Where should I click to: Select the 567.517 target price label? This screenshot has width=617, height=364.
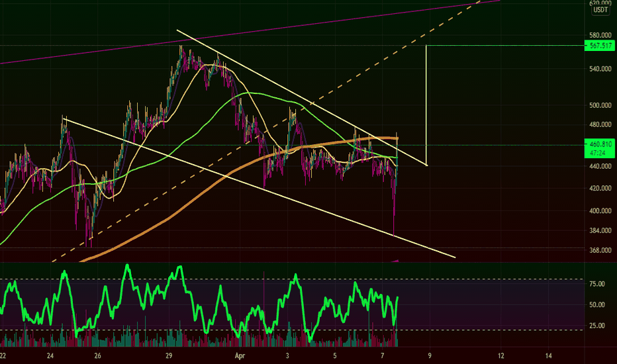[600, 46]
